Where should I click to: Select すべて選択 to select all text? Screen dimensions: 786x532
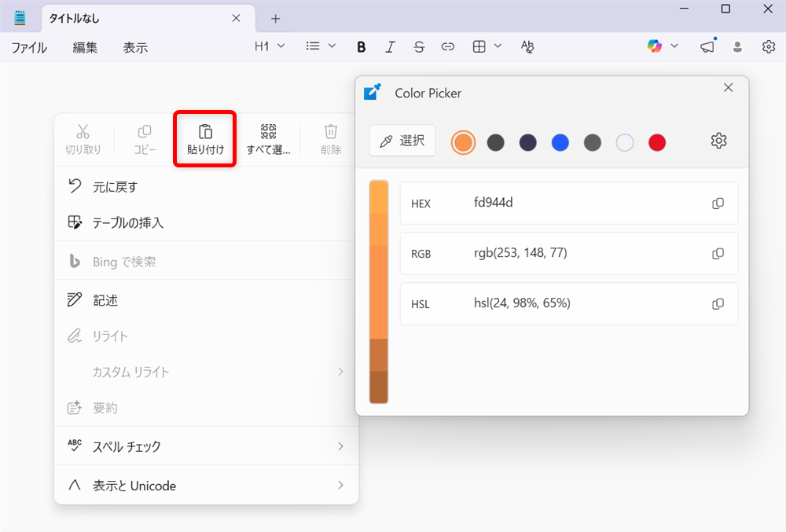tap(269, 139)
